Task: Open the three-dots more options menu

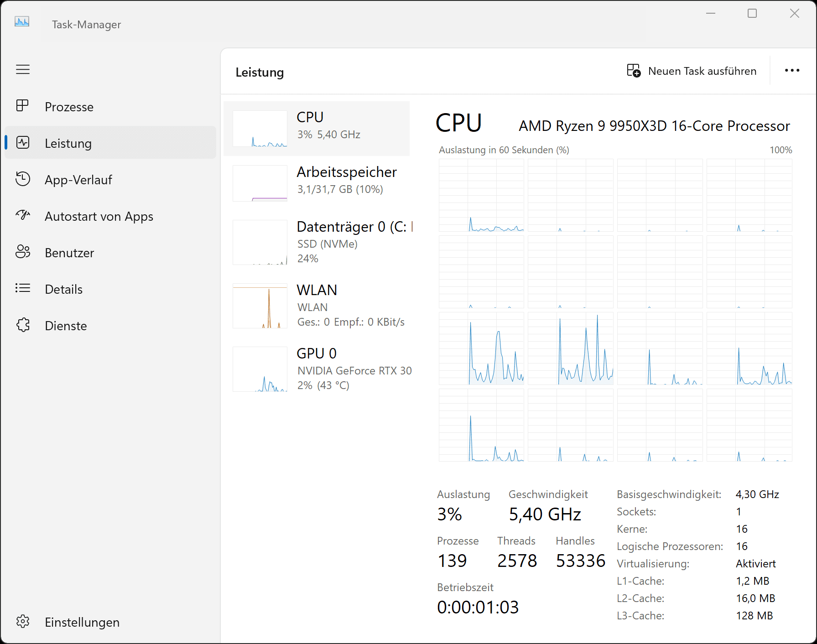Action: click(x=792, y=71)
